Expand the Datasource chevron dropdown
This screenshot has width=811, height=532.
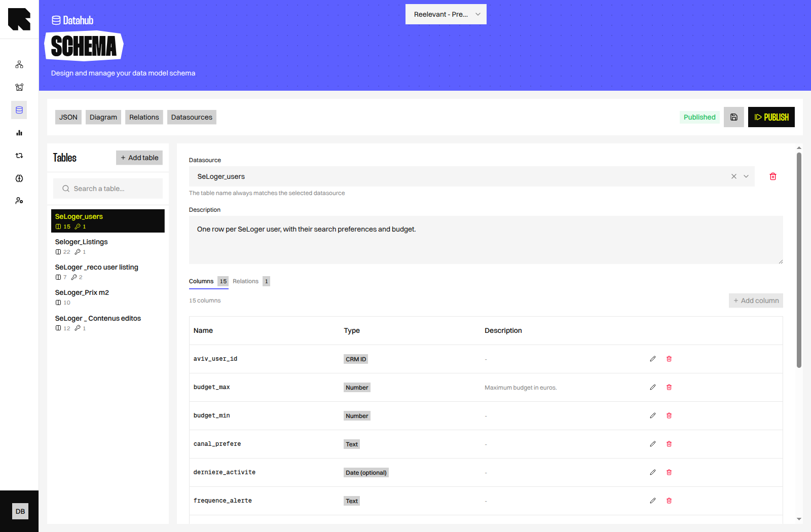(x=746, y=176)
